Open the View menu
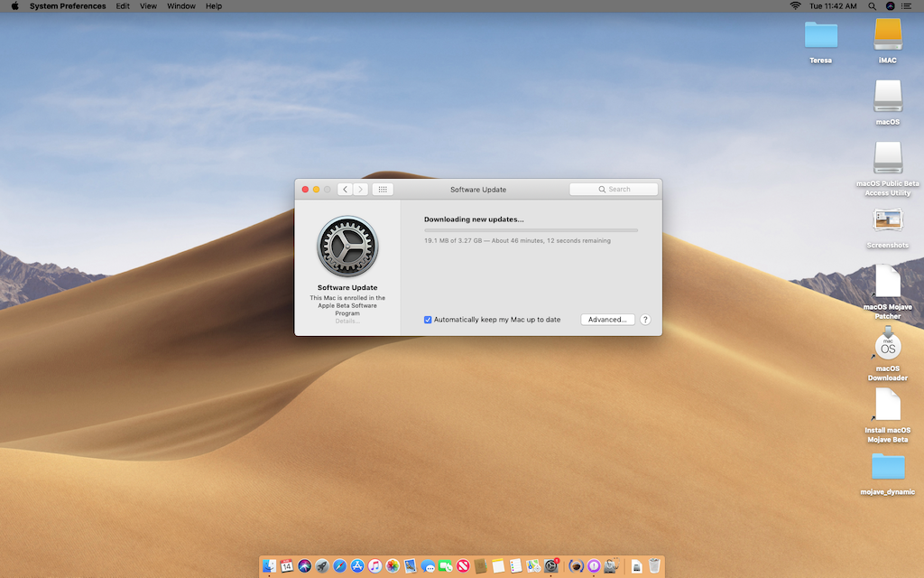The image size is (924, 578). click(x=148, y=6)
